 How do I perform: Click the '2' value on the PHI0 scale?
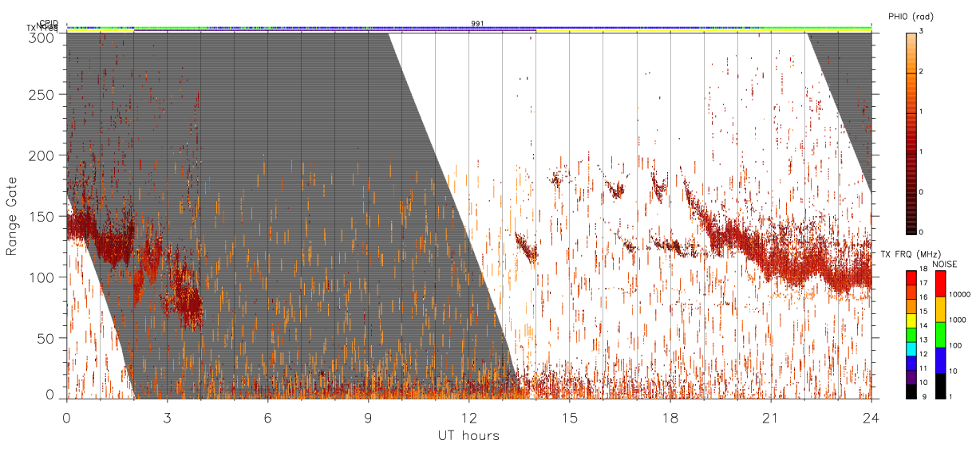coord(922,73)
